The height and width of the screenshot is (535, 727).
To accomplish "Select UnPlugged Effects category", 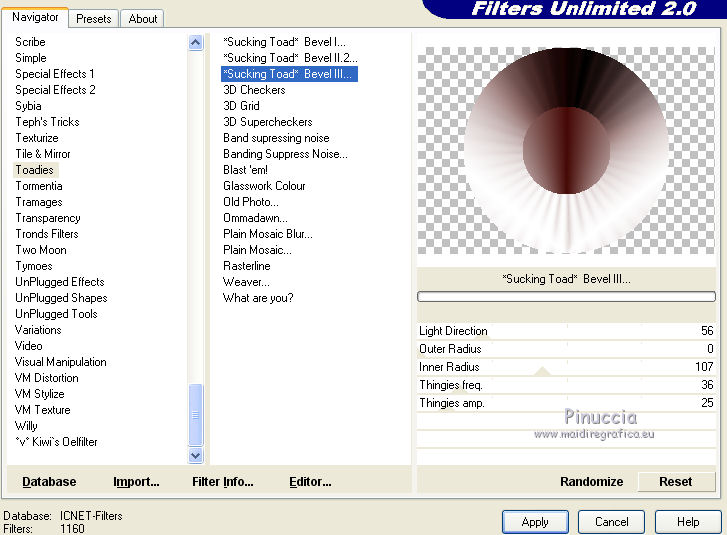I will (x=60, y=282).
